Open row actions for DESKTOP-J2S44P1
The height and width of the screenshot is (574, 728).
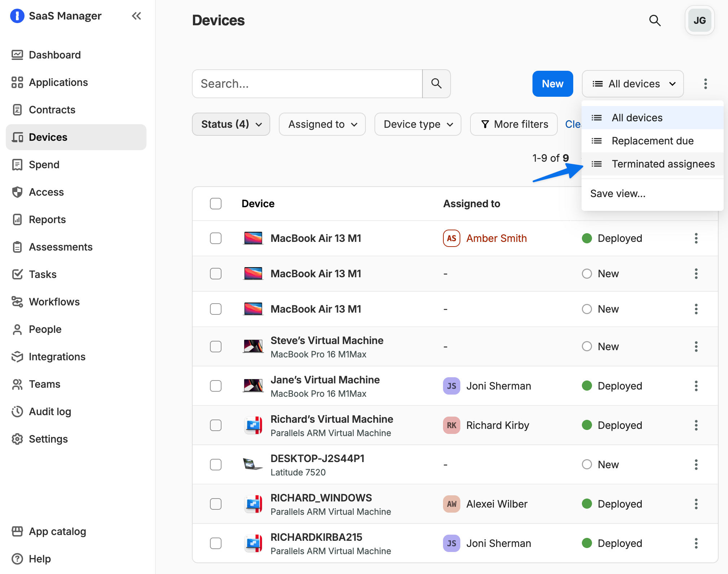[x=696, y=465]
